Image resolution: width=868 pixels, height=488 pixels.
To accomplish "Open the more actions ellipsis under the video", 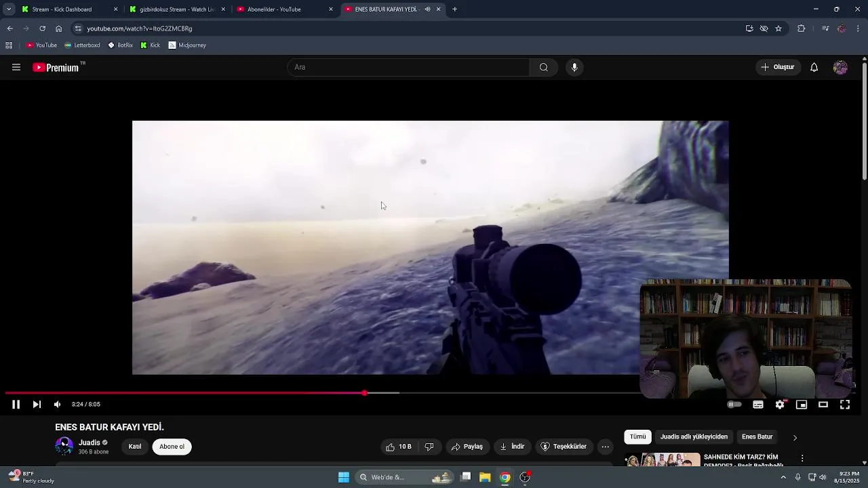I will point(606,447).
